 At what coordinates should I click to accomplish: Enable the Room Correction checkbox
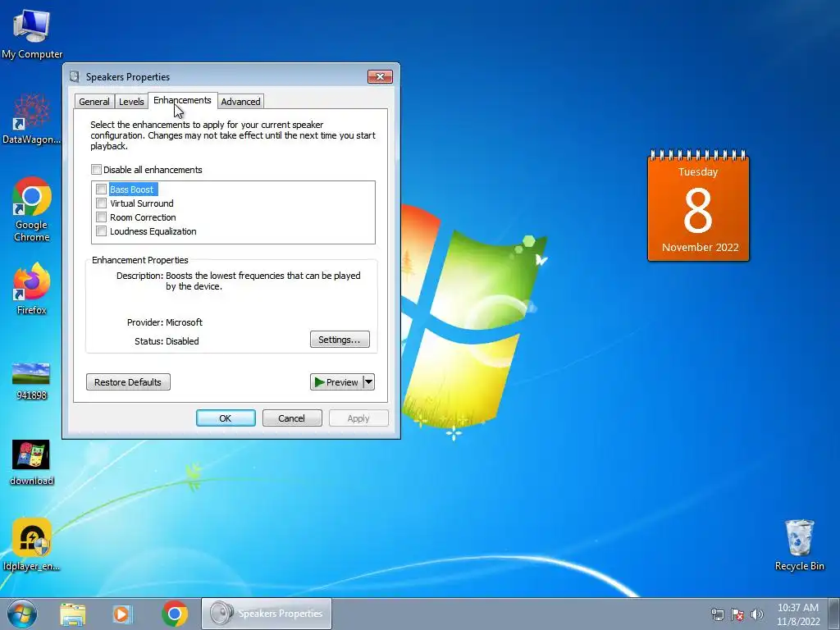point(101,217)
